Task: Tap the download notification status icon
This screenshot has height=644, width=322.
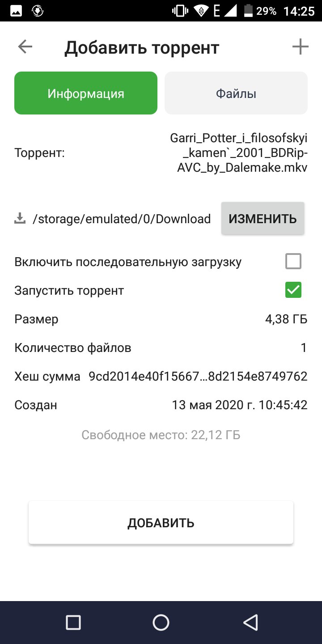Action: click(38, 11)
